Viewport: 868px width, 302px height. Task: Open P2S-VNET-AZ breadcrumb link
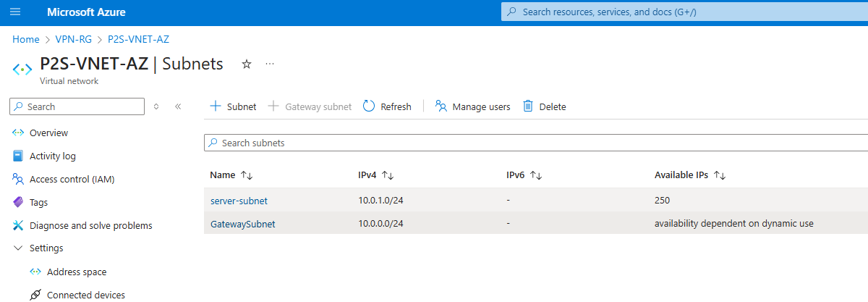pyautogui.click(x=138, y=40)
